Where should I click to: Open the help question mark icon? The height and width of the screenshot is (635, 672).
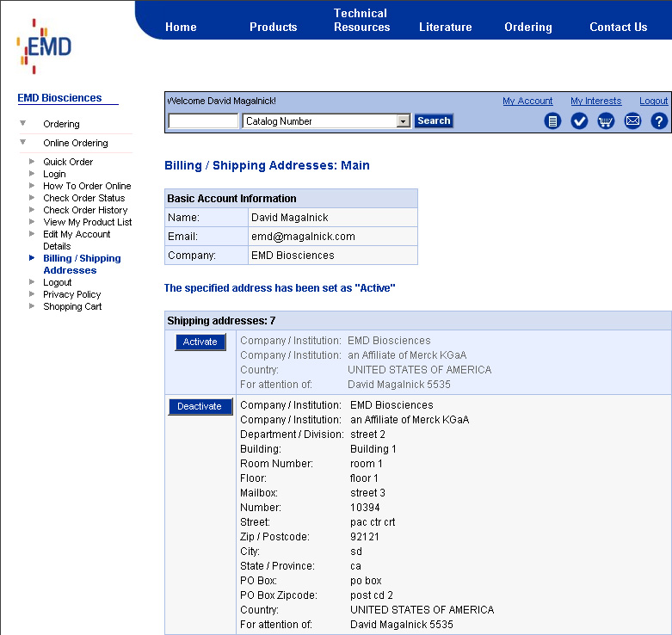(x=659, y=121)
